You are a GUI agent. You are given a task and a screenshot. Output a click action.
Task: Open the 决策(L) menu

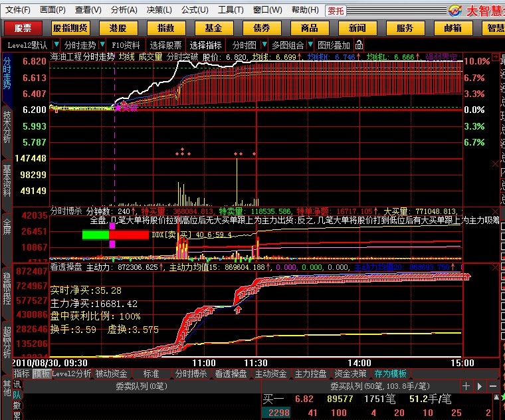159,10
